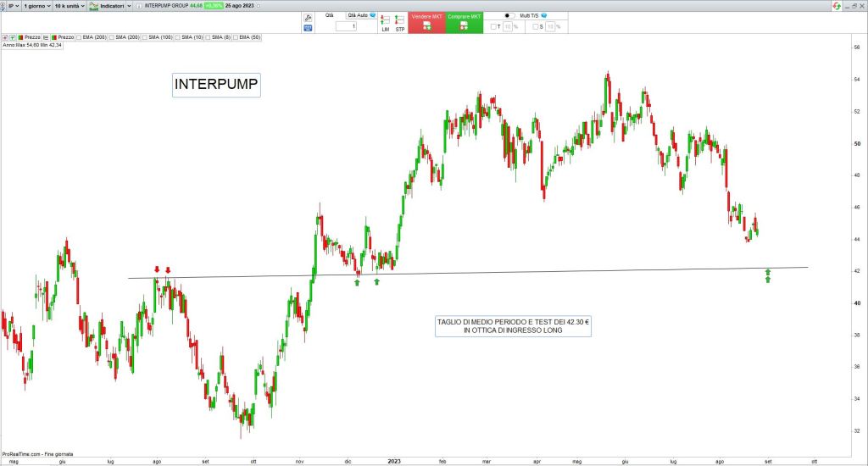Open the Qtà Auto dropdown
Screen dimensions: 868x466
361,15
